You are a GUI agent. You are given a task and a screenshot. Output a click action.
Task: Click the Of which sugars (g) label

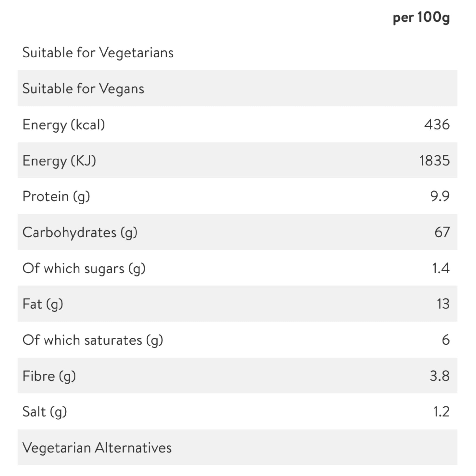click(84, 269)
